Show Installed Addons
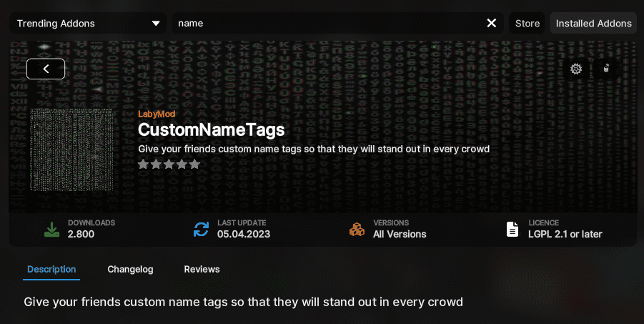Viewport: 644px width, 324px height. 593,23
